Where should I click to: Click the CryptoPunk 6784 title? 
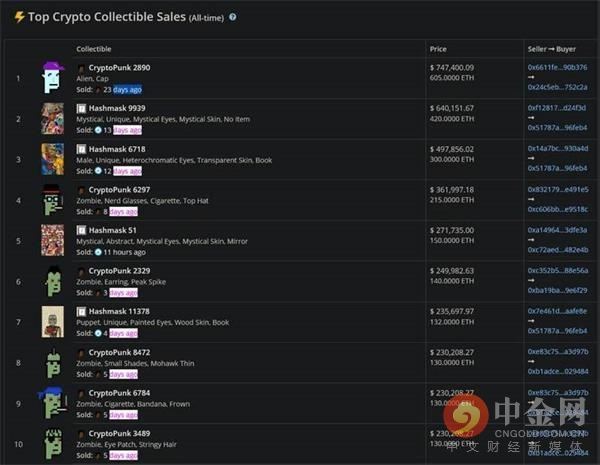point(119,393)
